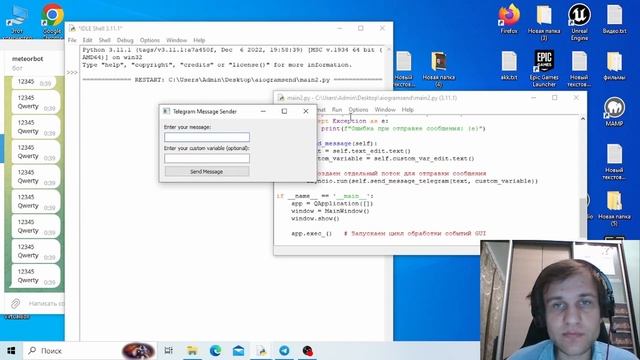Viewport: 640px width, 360px height.
Task: Open фильмы folder on desktop
Action: (x=614, y=65)
